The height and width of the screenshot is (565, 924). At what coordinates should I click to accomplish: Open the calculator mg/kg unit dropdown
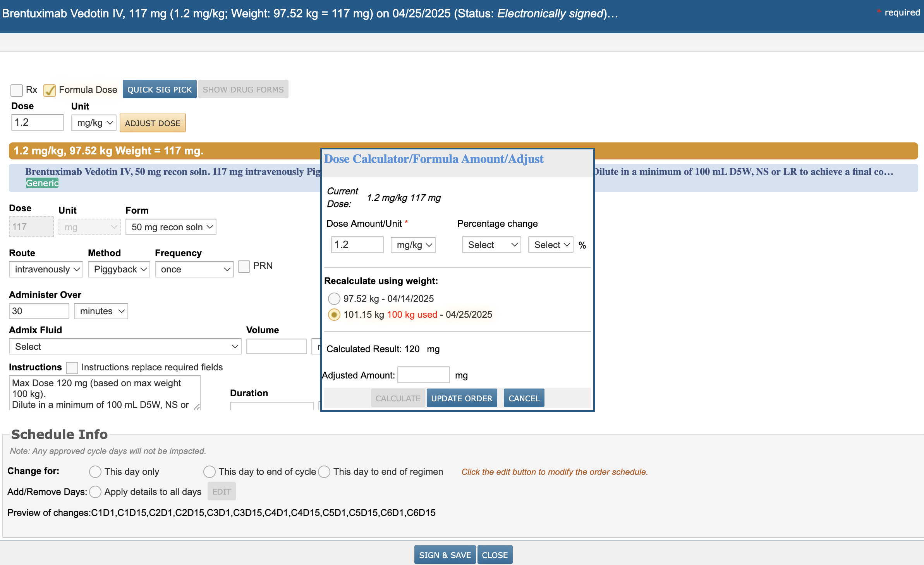click(413, 245)
